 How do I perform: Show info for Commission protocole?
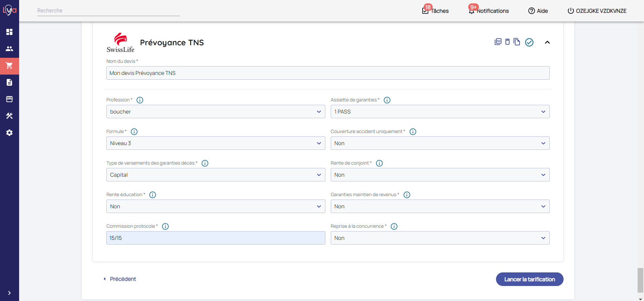tap(165, 226)
